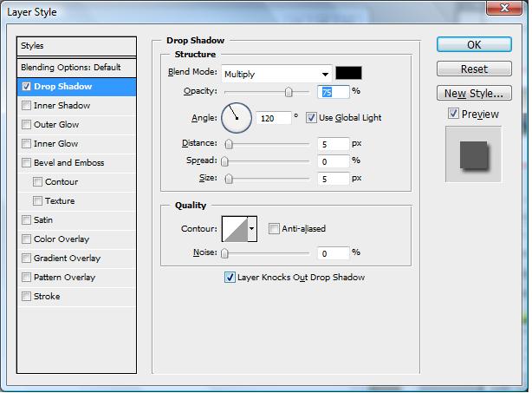Select the Stroke label

47,296
